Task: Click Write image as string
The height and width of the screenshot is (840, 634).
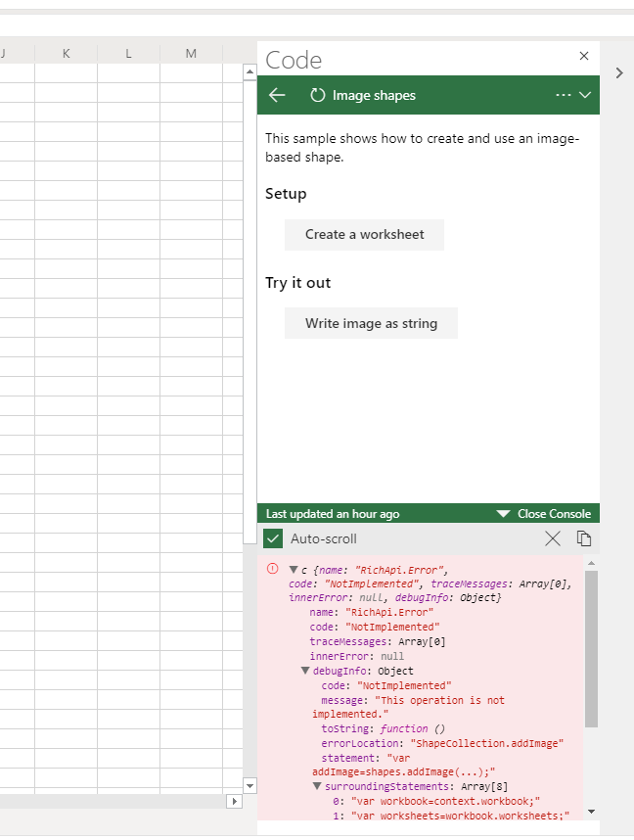Action: (x=371, y=323)
